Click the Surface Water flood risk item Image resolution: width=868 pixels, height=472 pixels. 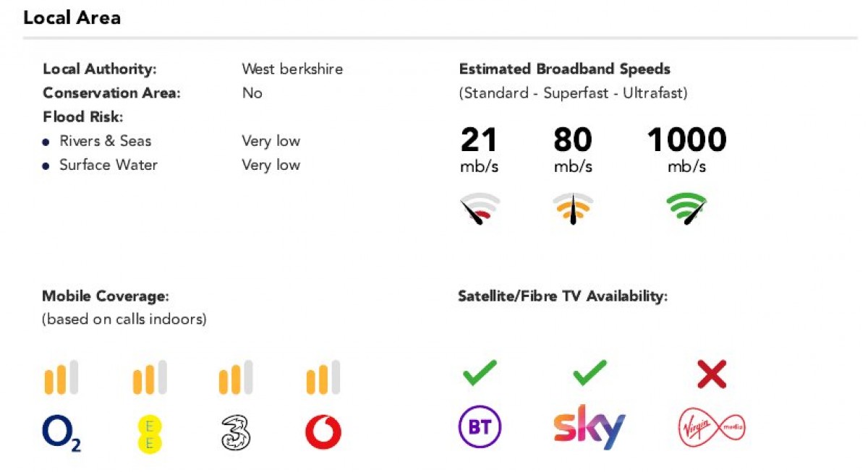pyautogui.click(x=109, y=165)
